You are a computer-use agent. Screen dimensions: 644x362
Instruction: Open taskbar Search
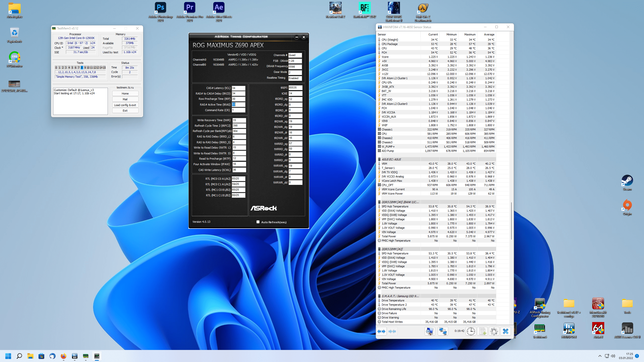[19, 356]
